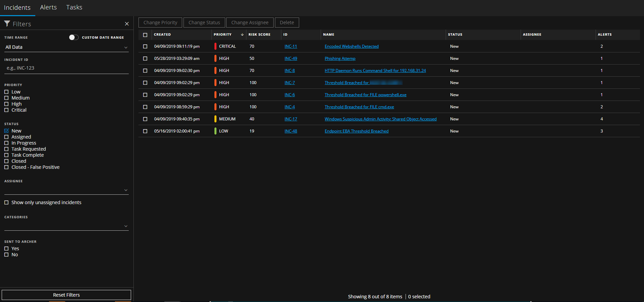The height and width of the screenshot is (302, 644).
Task: Click the yellow MEDIUM priority indicator bar
Action: tap(215, 119)
